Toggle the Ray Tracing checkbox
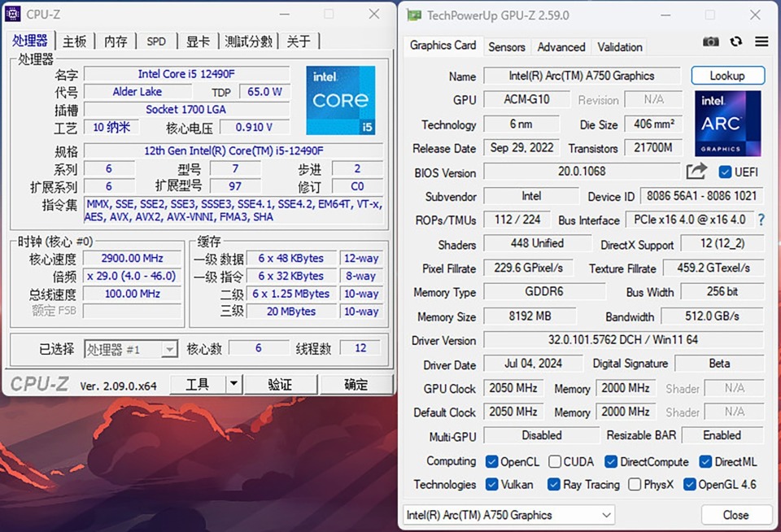Image resolution: width=781 pixels, height=532 pixels. tap(555, 484)
